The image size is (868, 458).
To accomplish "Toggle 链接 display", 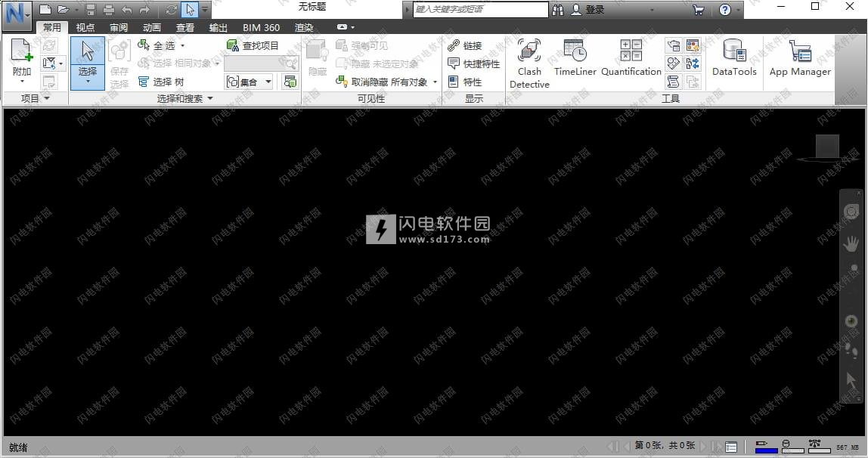I will (465, 46).
